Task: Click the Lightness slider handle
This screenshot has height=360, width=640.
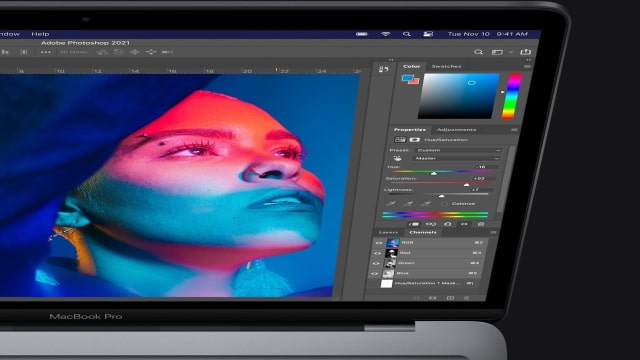Action: (441, 196)
